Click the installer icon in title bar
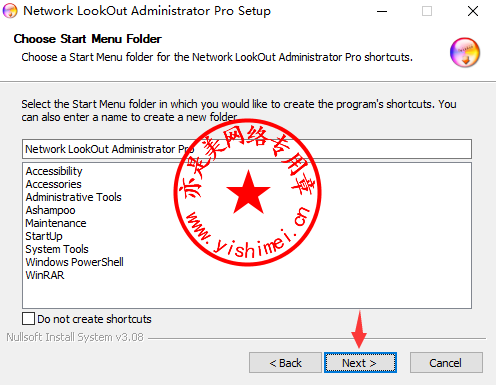This screenshot has height=385, width=496. 10,11
